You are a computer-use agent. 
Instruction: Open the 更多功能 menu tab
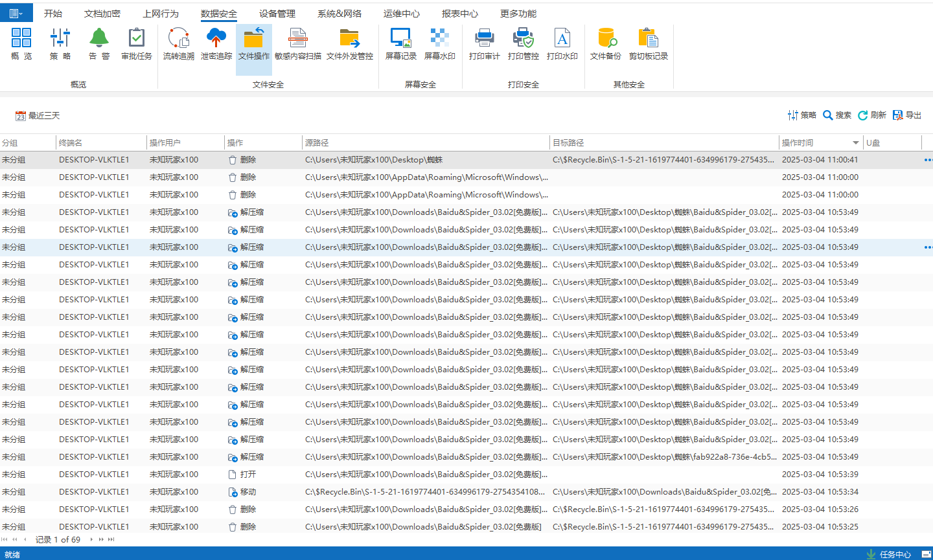tap(518, 14)
